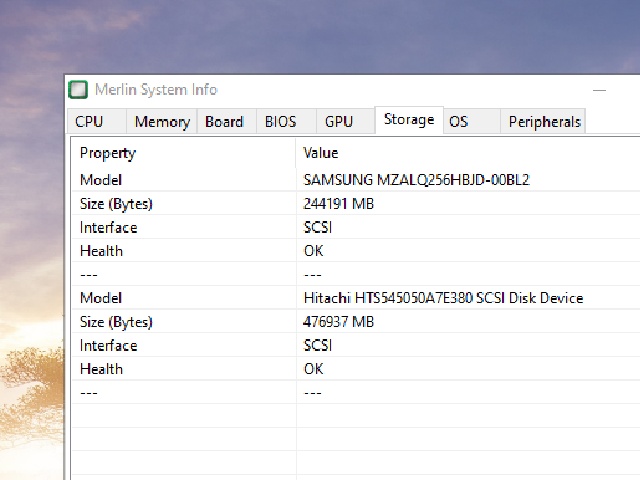Click the second Health property cell
The height and width of the screenshot is (480, 640).
point(102,369)
